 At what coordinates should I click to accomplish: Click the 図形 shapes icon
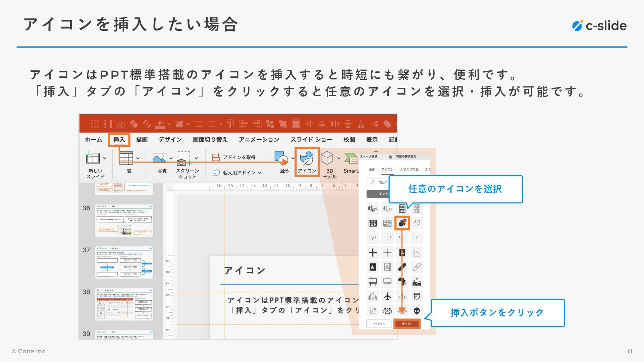coord(281,158)
